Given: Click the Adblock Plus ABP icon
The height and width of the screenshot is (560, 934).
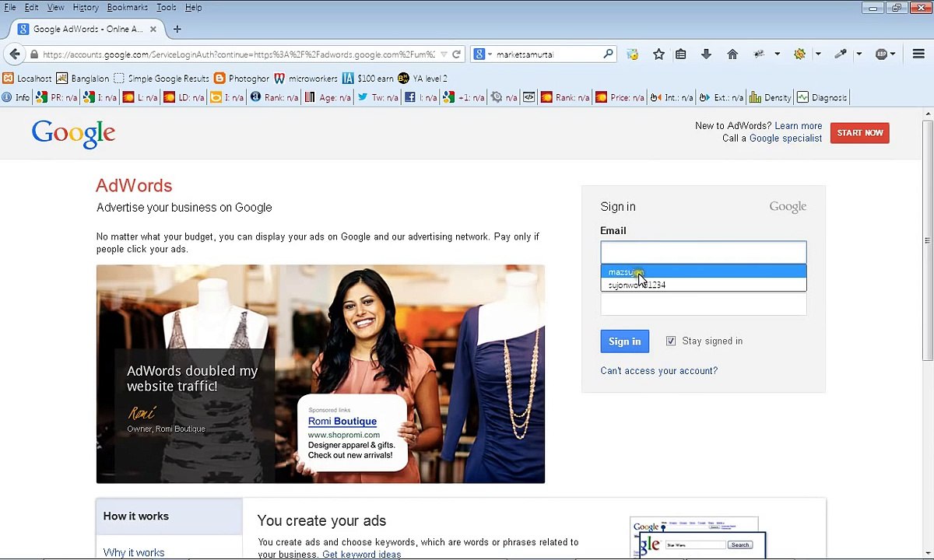Looking at the screenshot, I should [x=881, y=54].
